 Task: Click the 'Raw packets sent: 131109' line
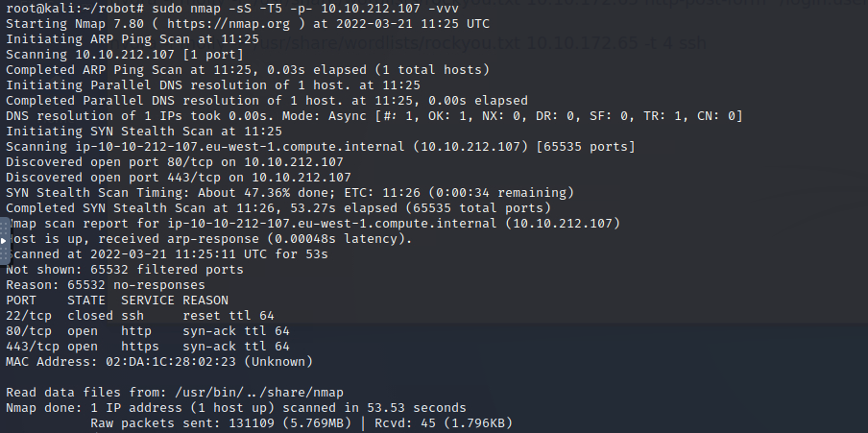(x=301, y=423)
